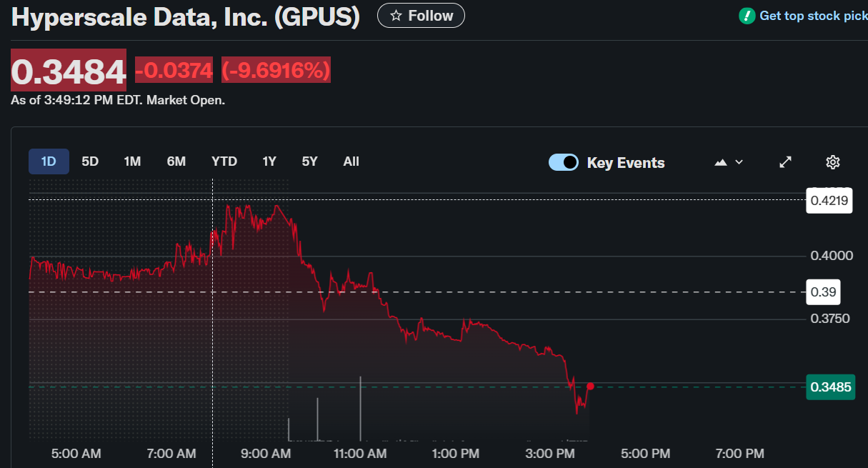Show year-to-date YTD chart
The height and width of the screenshot is (468, 868).
click(224, 161)
